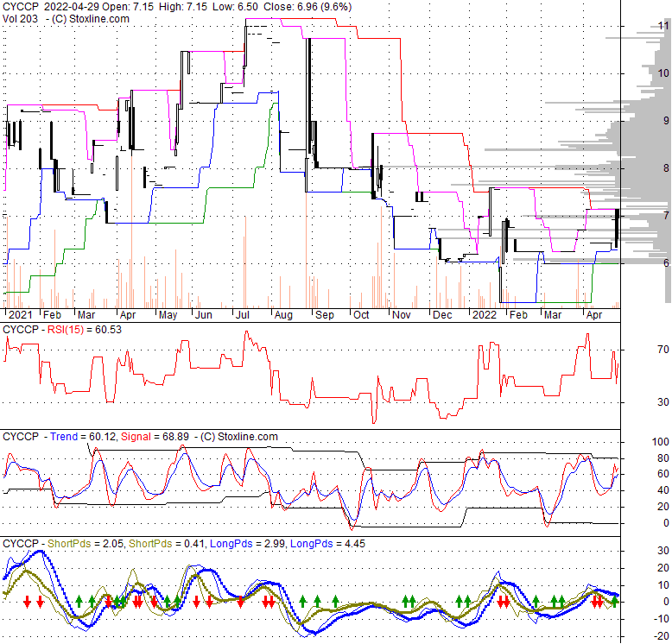Click the bottom panel axis label '-20'
This screenshot has width=672, height=644.
[662, 636]
